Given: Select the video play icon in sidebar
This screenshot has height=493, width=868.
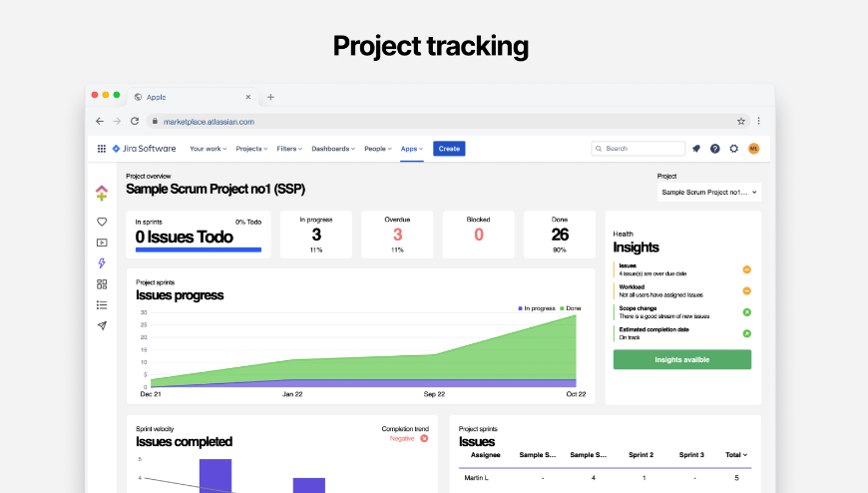Looking at the screenshot, I should coord(102,243).
